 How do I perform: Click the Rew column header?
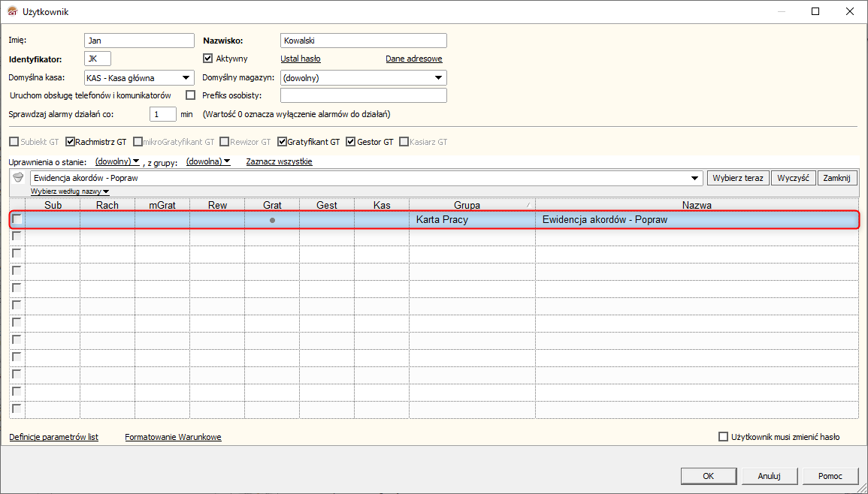click(x=217, y=205)
